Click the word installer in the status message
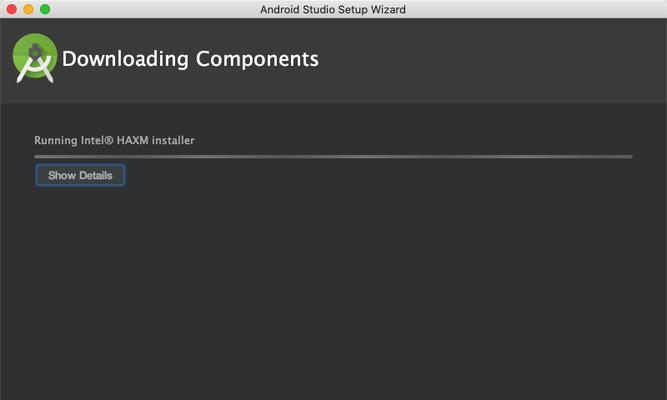Viewport: 667px width, 400px height. pos(173,140)
